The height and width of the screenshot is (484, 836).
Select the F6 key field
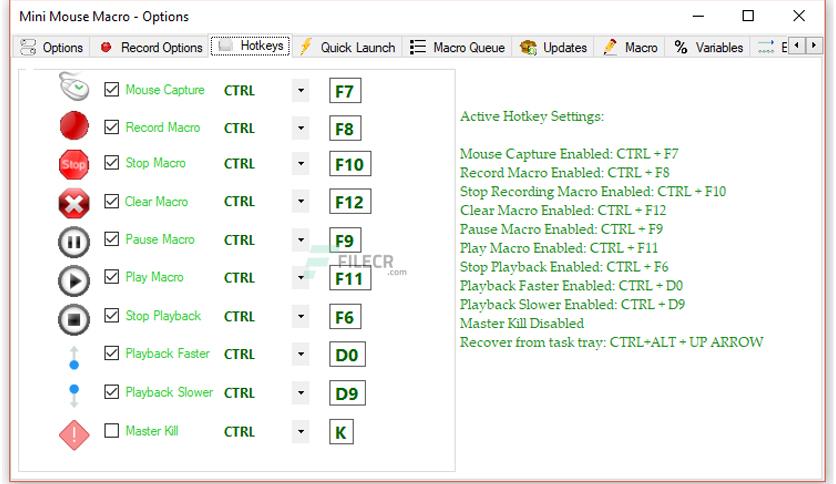pos(345,317)
